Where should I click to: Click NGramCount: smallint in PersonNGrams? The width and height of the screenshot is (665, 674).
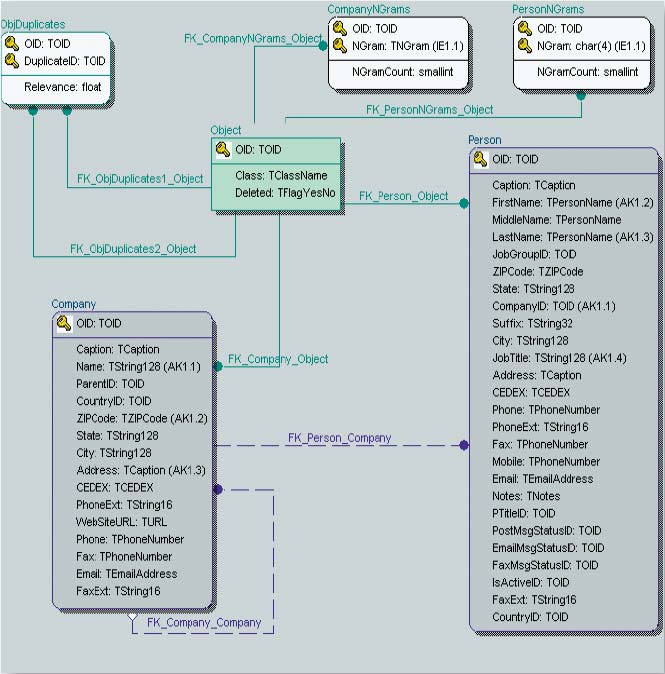click(x=587, y=71)
